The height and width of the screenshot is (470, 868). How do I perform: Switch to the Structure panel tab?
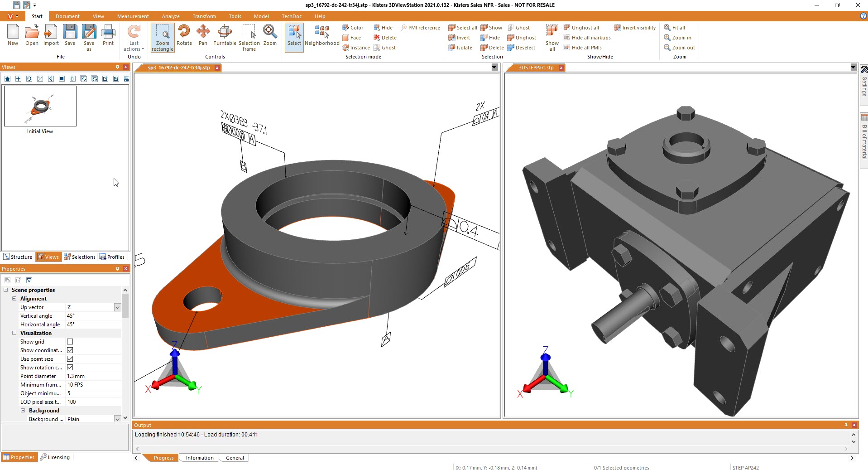(x=18, y=257)
